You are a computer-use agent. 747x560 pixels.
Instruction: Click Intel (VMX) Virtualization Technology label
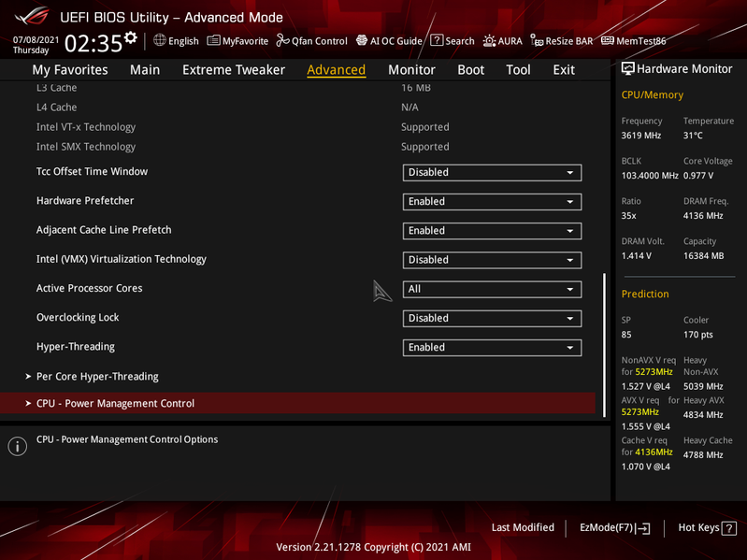pyautogui.click(x=122, y=259)
